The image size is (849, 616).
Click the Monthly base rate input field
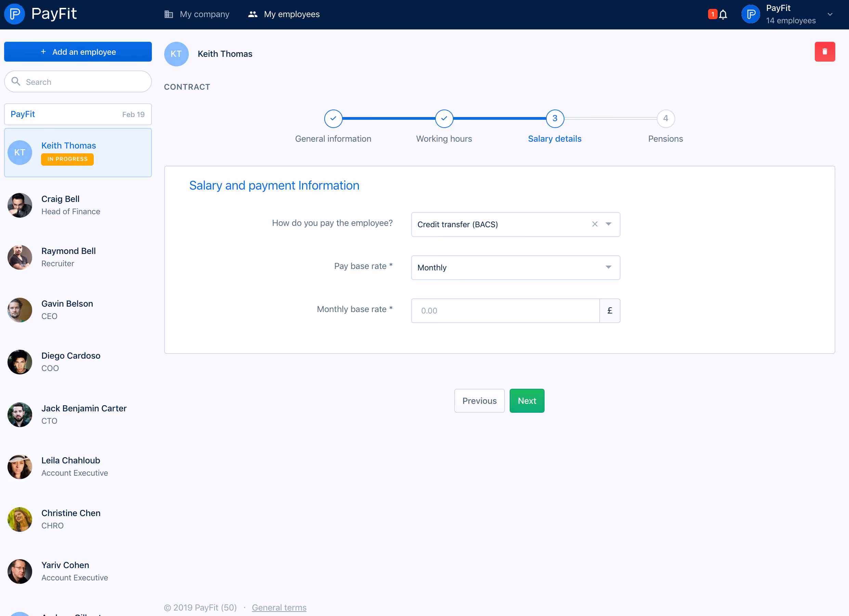pyautogui.click(x=505, y=310)
